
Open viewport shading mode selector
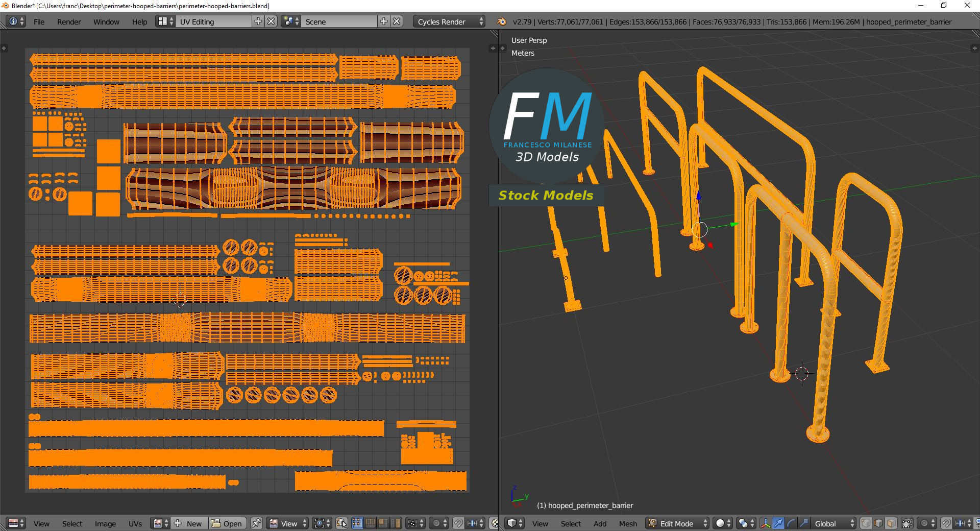pos(723,523)
